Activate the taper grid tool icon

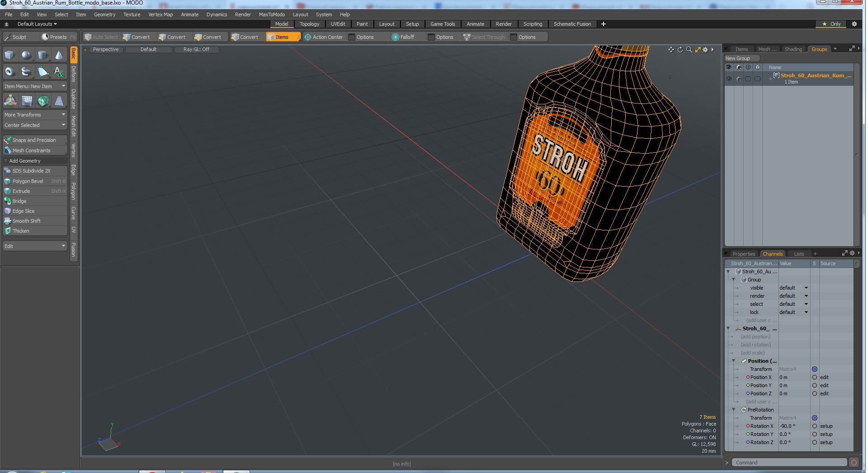pyautogui.click(x=59, y=101)
